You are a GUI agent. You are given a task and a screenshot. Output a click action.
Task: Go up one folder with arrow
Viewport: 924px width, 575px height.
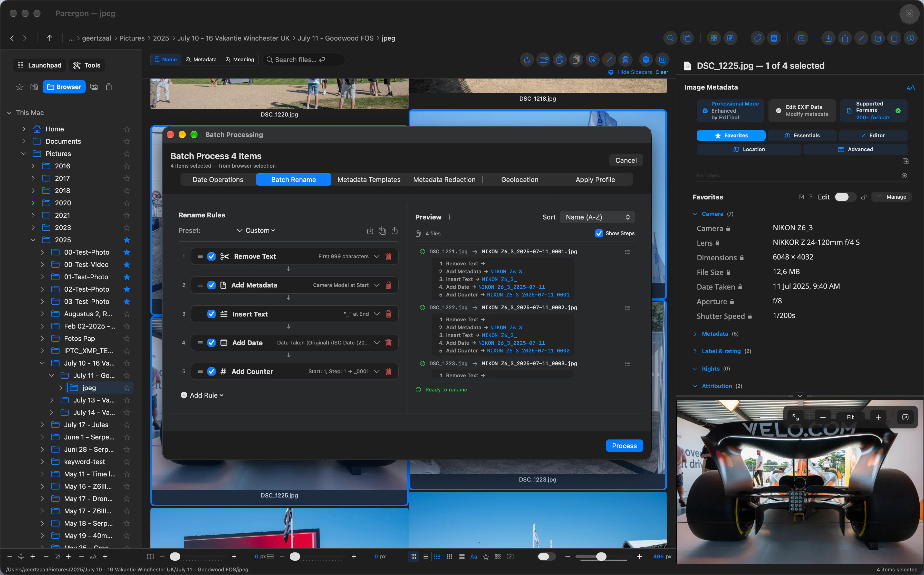tap(50, 38)
